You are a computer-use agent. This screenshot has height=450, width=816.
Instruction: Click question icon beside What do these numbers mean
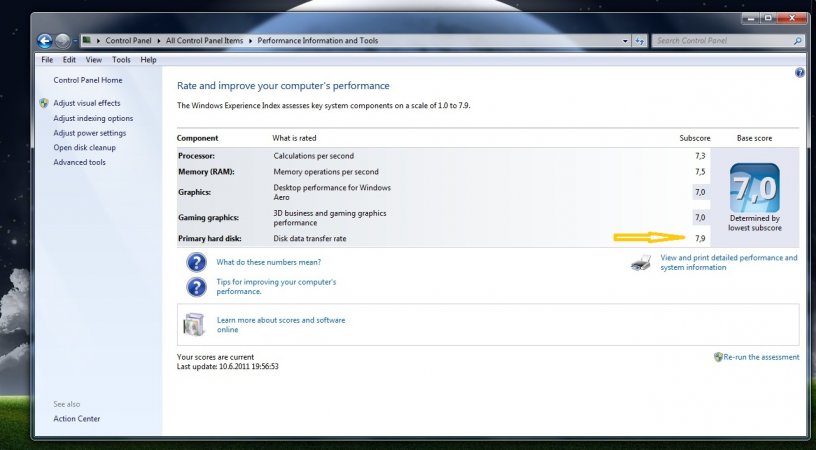click(196, 262)
